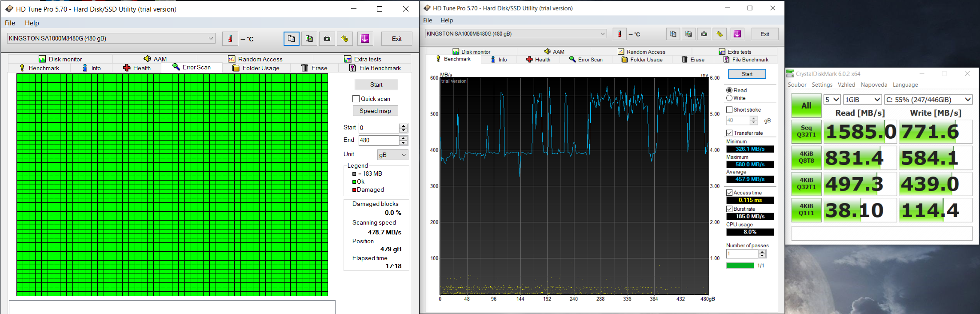The height and width of the screenshot is (314, 980).
Task: Toggle the Short stroke checkbox
Action: coord(729,109)
